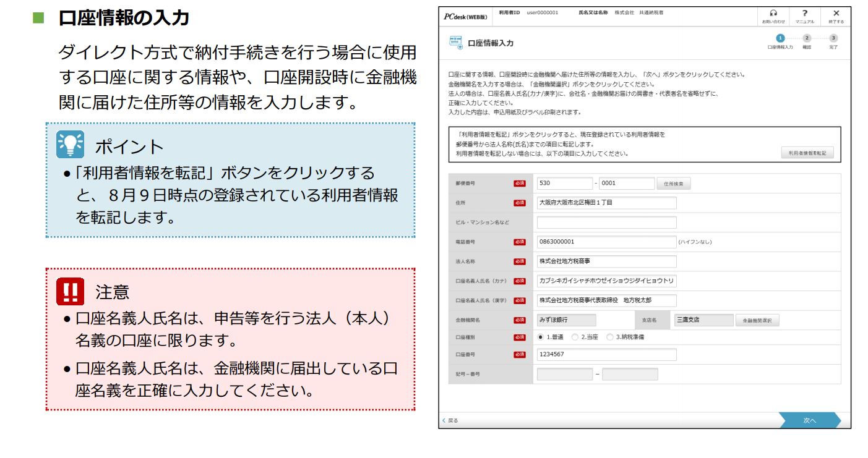Click the 口座情報入力 page header icon
This screenshot has height=458, width=868.
pyautogui.click(x=455, y=43)
